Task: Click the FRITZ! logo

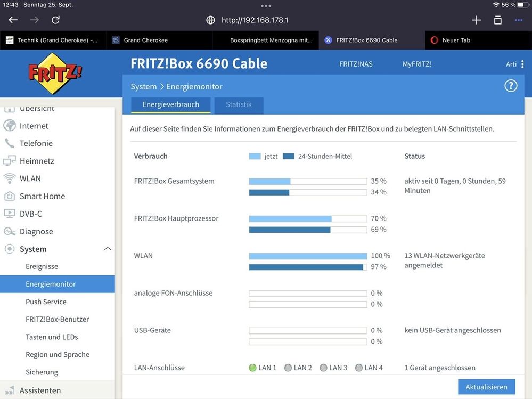Action: tap(55, 73)
